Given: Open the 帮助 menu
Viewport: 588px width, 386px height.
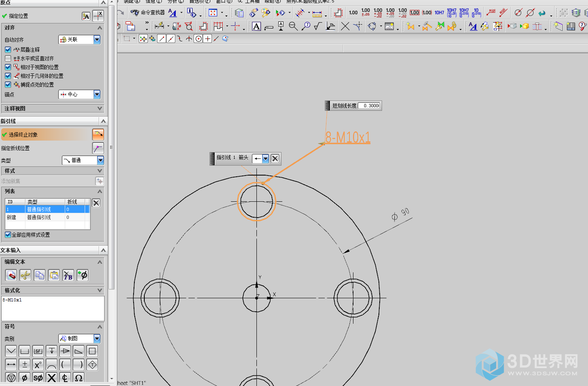Looking at the screenshot, I should coord(272,2).
